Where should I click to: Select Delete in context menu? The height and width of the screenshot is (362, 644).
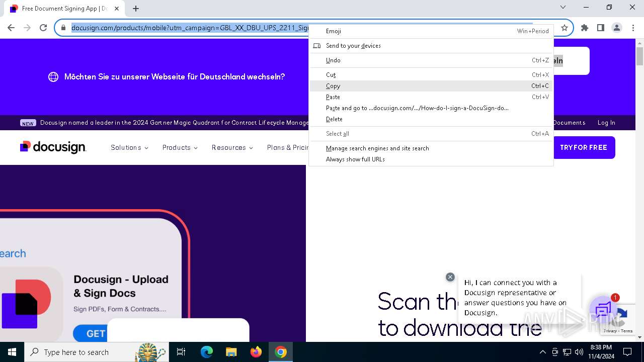431,119
